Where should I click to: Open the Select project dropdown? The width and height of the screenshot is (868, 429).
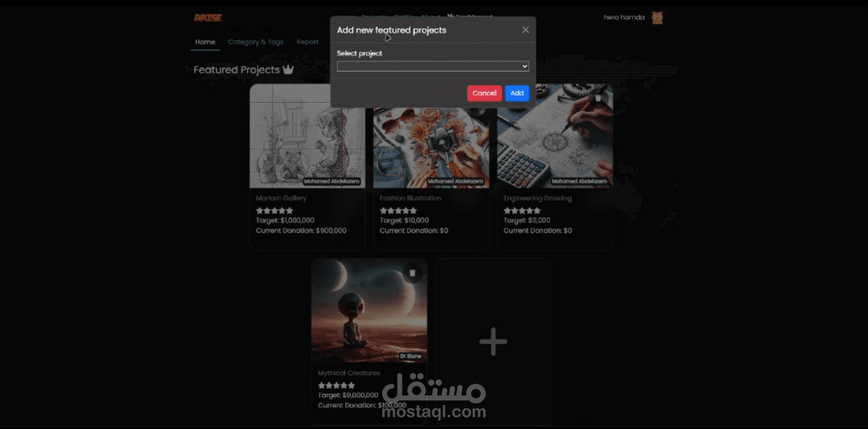433,67
